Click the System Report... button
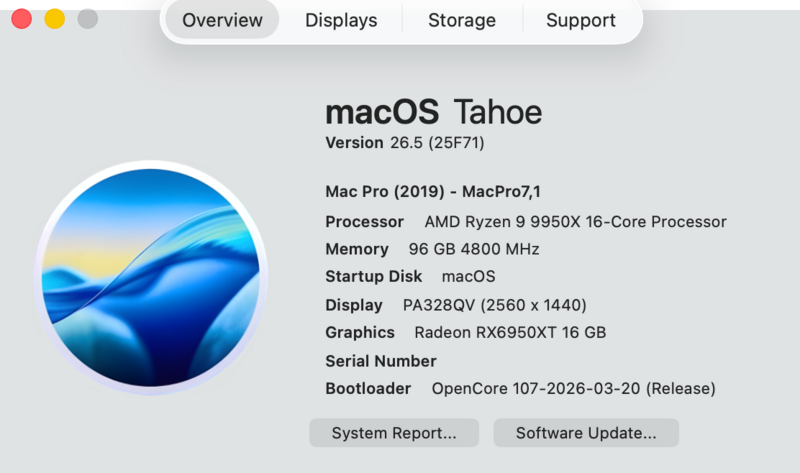 click(x=394, y=433)
